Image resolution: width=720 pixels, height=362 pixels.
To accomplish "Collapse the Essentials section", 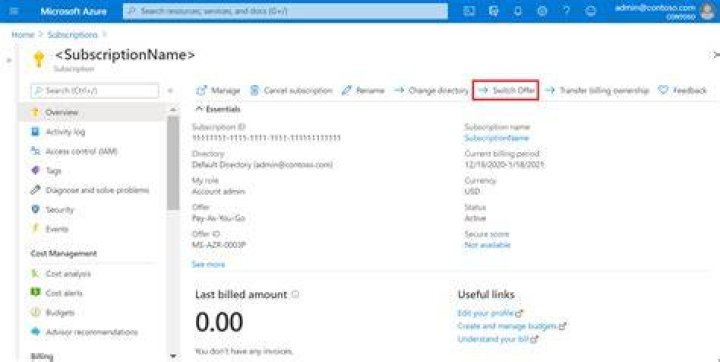I will (218, 109).
